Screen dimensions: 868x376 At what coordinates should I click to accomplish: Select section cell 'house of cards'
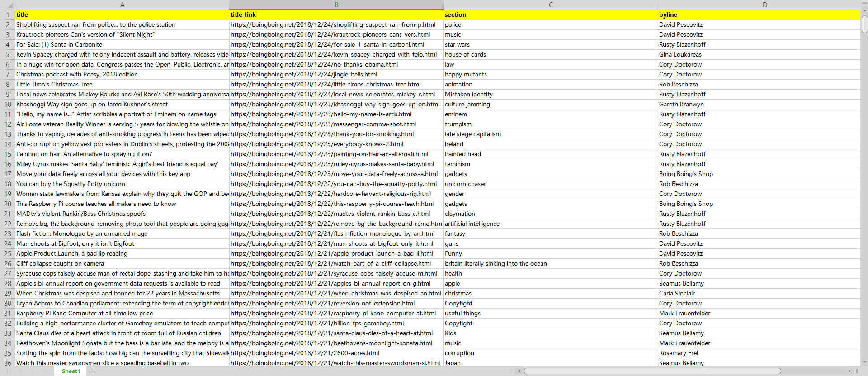(551, 54)
